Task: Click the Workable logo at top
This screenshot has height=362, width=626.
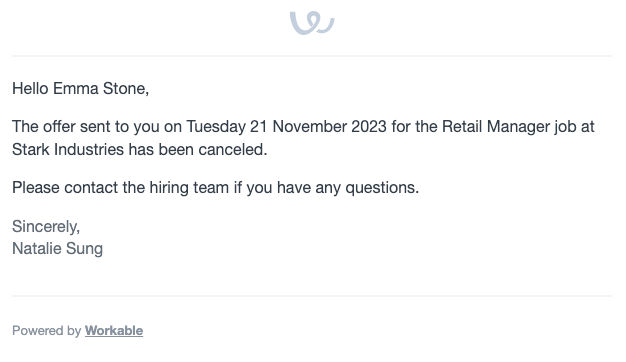Action: point(312,23)
